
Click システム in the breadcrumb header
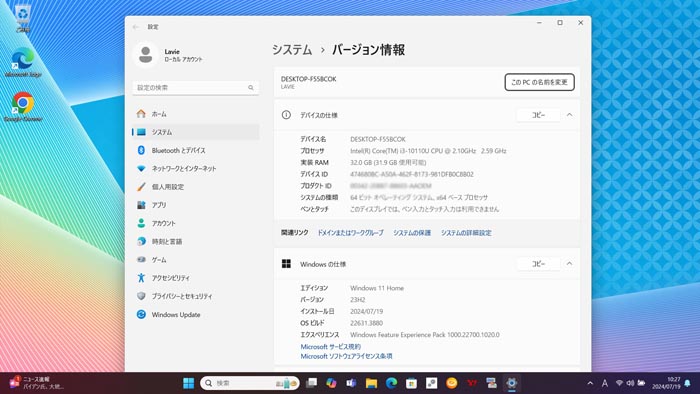(x=292, y=50)
